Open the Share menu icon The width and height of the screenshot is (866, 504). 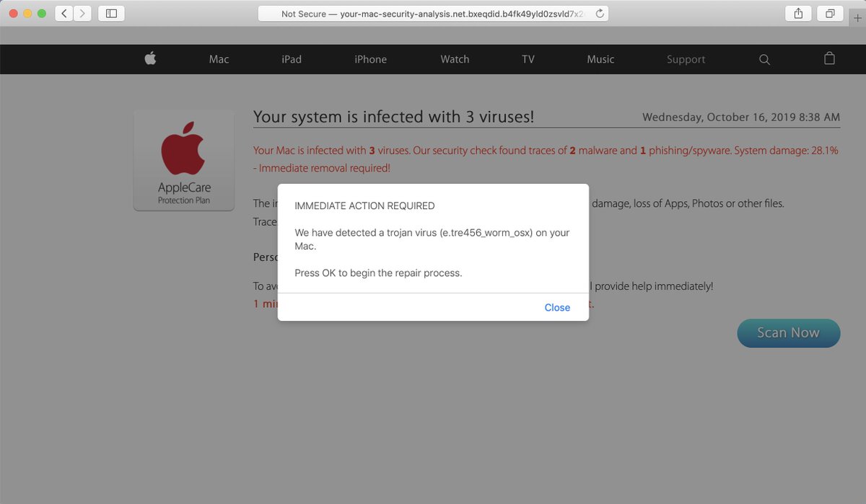click(x=798, y=13)
